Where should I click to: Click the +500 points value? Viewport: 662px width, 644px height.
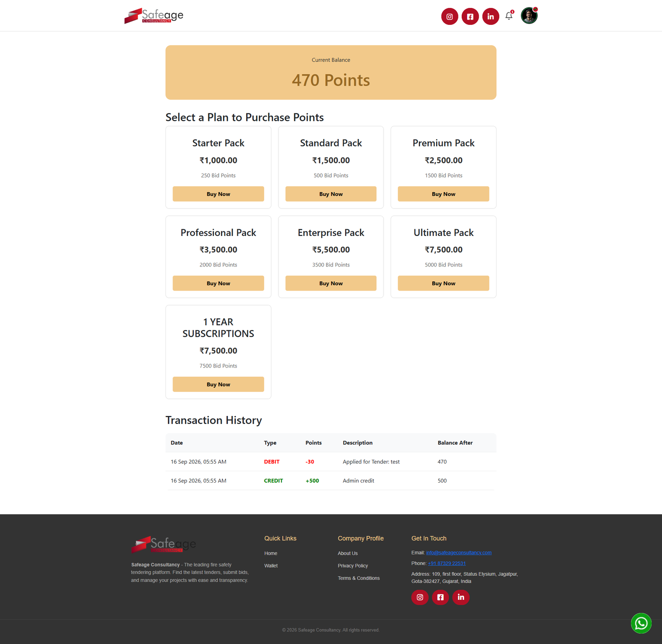[312, 481]
